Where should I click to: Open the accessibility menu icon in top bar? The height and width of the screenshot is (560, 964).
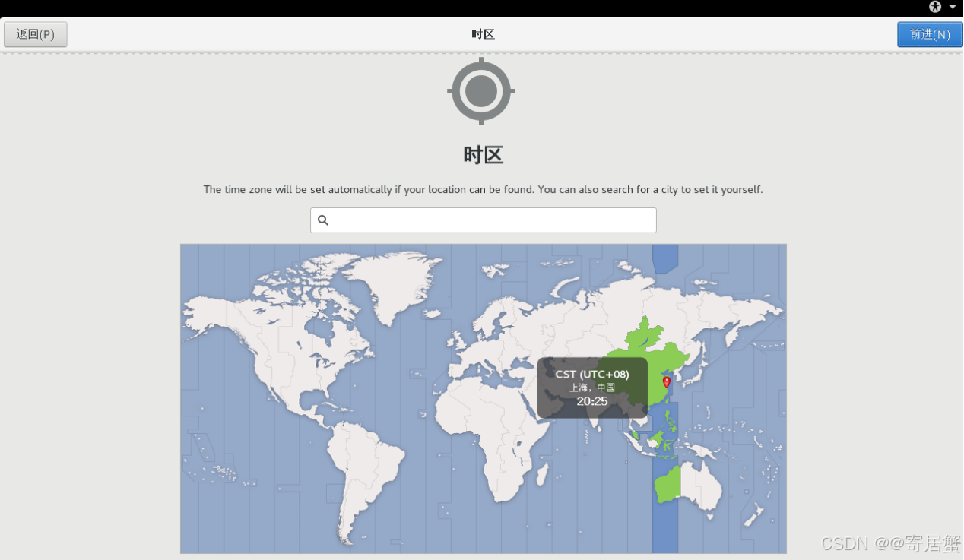coord(935,7)
